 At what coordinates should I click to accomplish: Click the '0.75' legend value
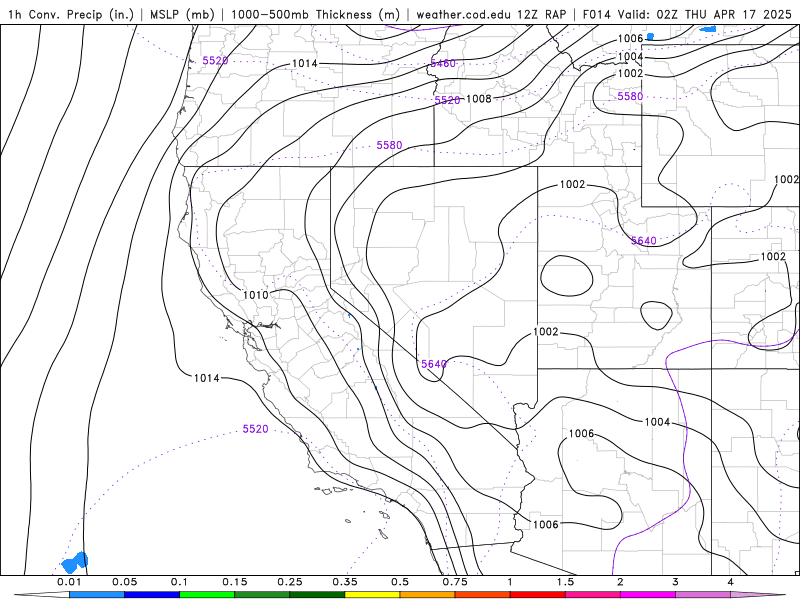point(455,582)
